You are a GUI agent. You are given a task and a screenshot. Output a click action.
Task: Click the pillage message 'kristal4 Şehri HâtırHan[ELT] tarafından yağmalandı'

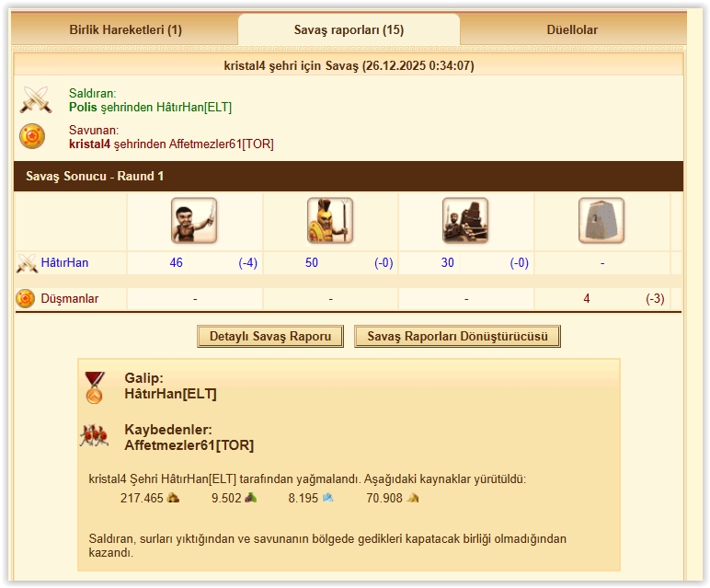[x=224, y=478]
